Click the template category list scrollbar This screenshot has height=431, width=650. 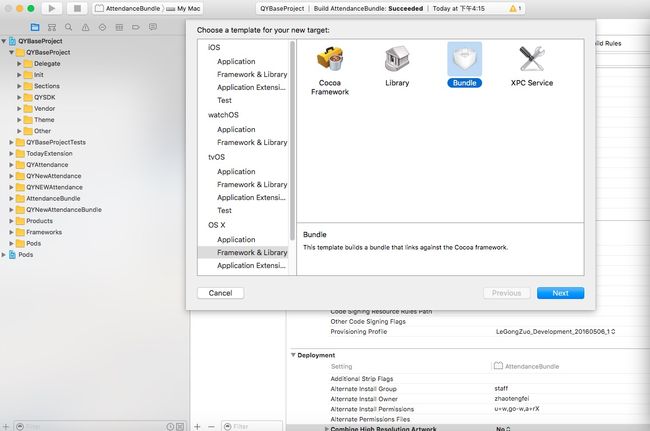pos(292,141)
